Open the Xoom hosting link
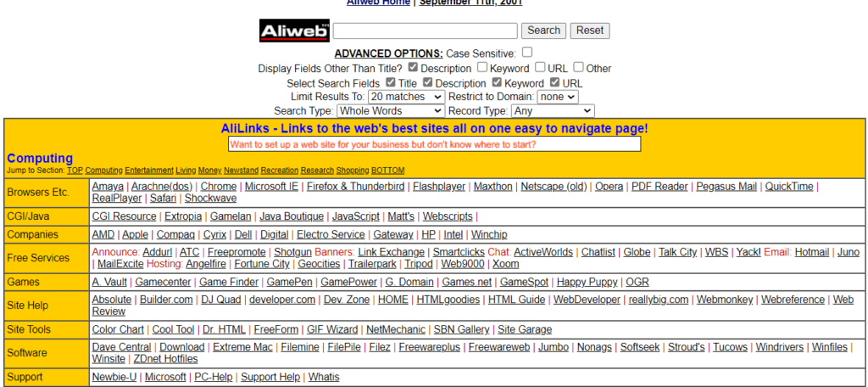The height and width of the screenshot is (387, 868). (x=505, y=265)
